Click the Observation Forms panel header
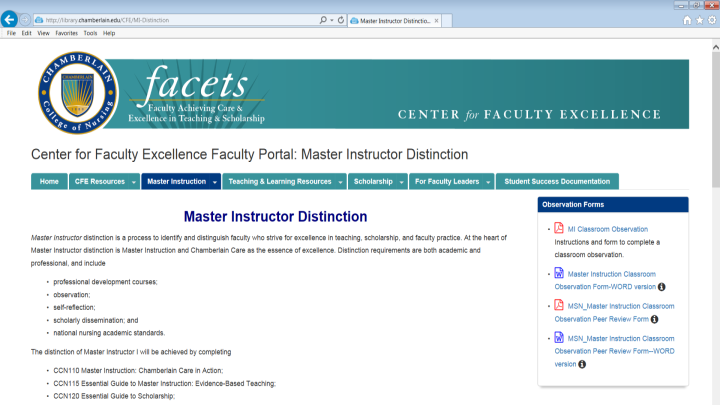Viewport: 720px width, 405px height. tap(613, 205)
